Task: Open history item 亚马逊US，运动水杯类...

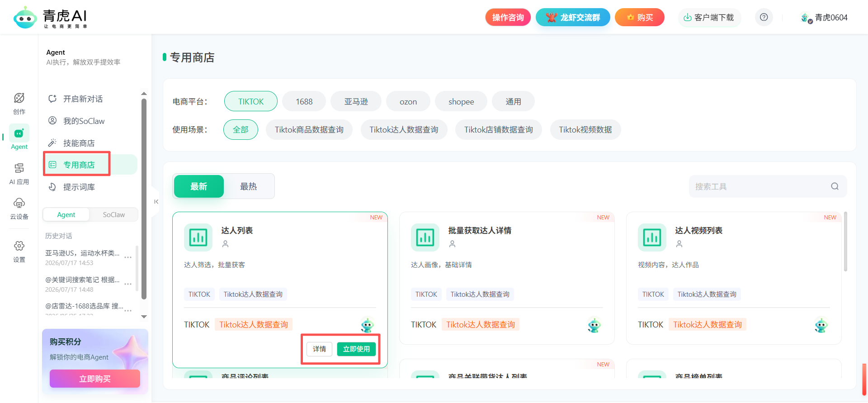Action: click(x=82, y=253)
